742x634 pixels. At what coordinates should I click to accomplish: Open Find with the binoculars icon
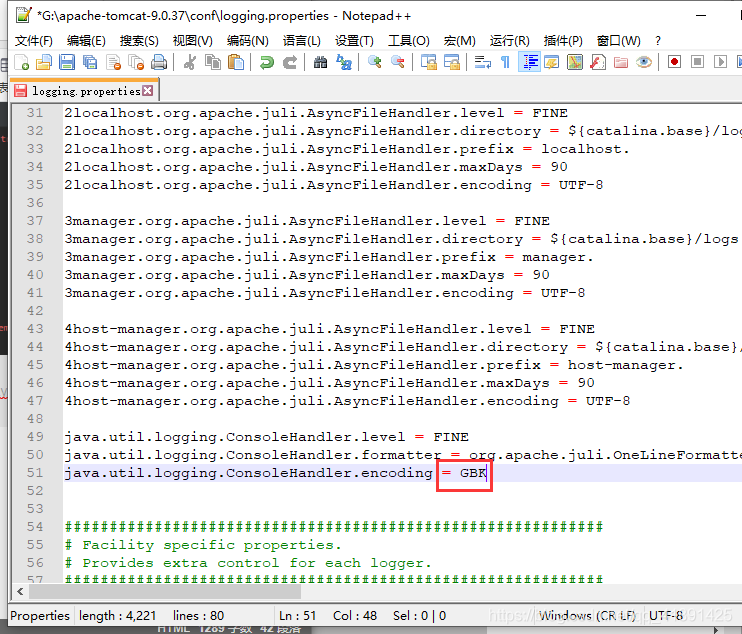320,62
